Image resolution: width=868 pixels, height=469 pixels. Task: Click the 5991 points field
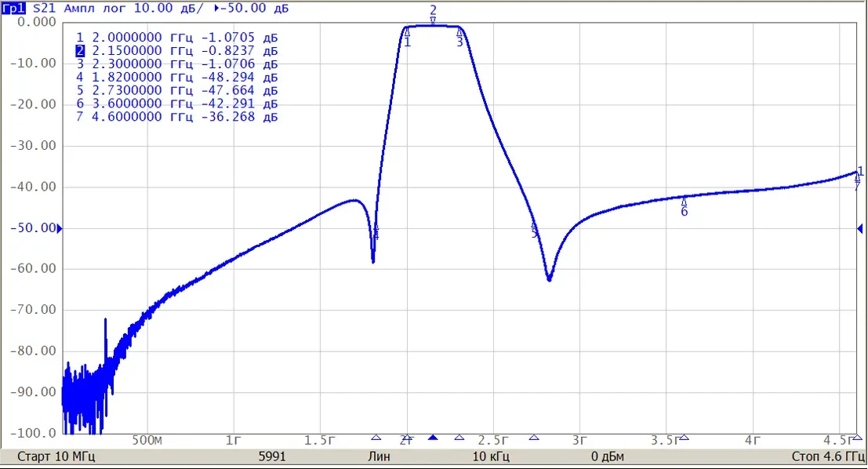pos(272,456)
